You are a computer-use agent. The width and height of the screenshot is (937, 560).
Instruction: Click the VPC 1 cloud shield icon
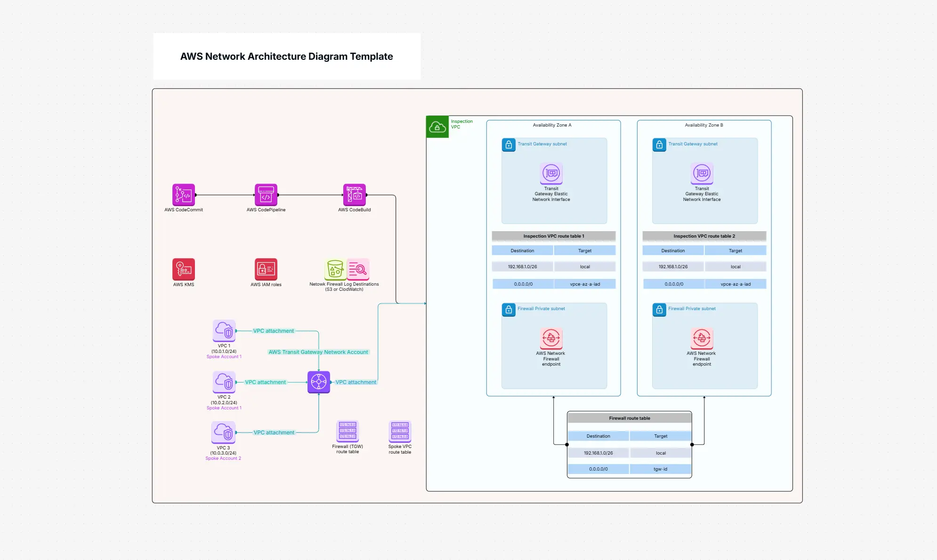(224, 331)
